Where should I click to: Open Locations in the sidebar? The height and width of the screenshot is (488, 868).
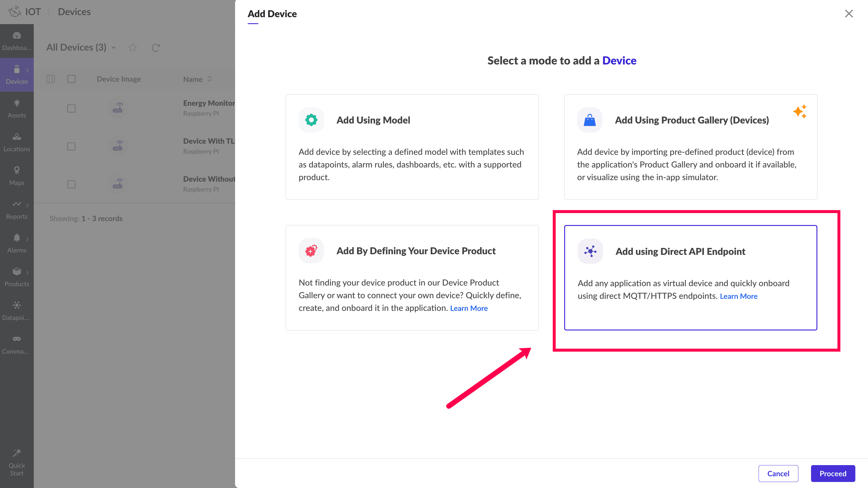17,142
